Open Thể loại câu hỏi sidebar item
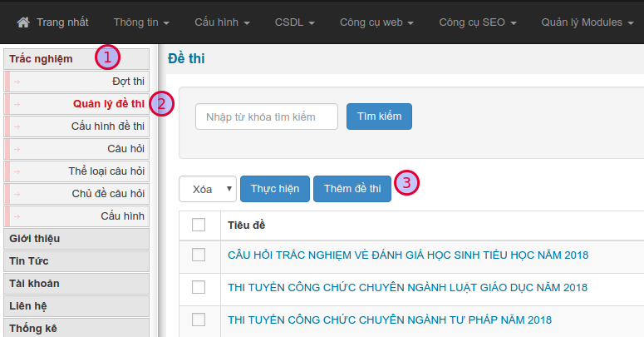Image resolution: width=644 pixels, height=337 pixels. pos(106,171)
